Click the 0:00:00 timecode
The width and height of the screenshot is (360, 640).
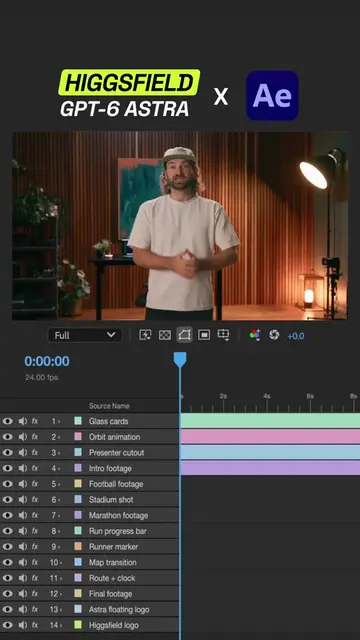tap(47, 361)
